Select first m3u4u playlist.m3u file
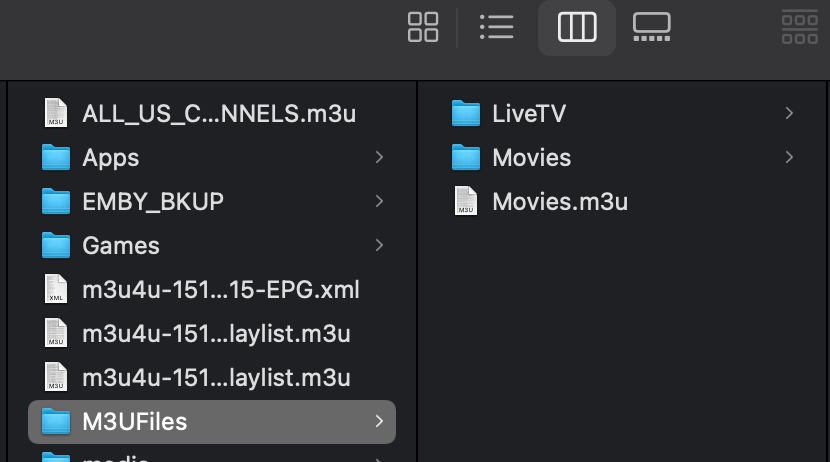Screen dimensions: 830x462 212,333
